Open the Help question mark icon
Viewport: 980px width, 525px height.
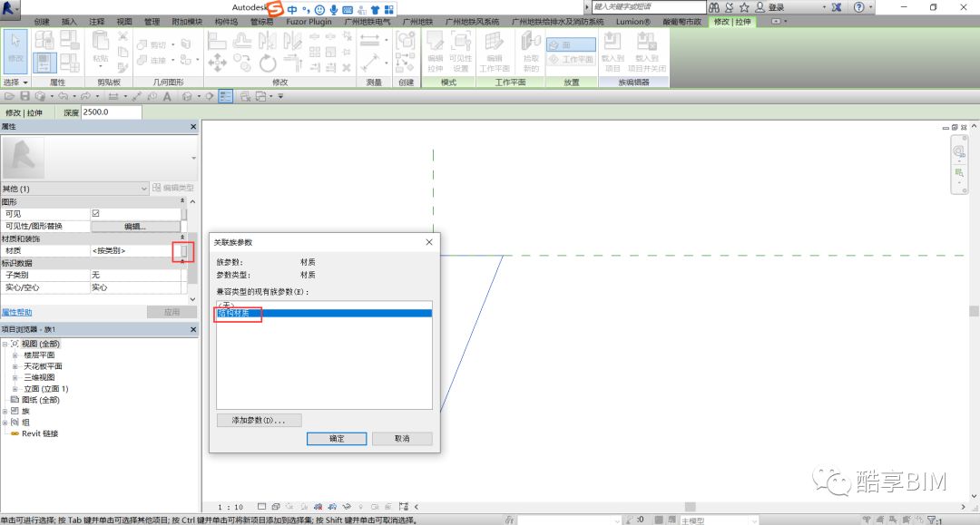click(859, 7)
